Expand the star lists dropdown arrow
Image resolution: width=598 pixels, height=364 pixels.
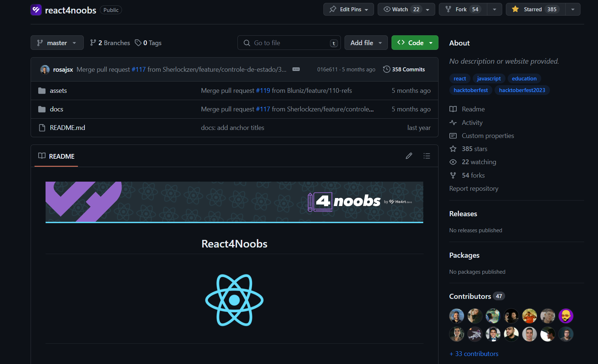573,9
